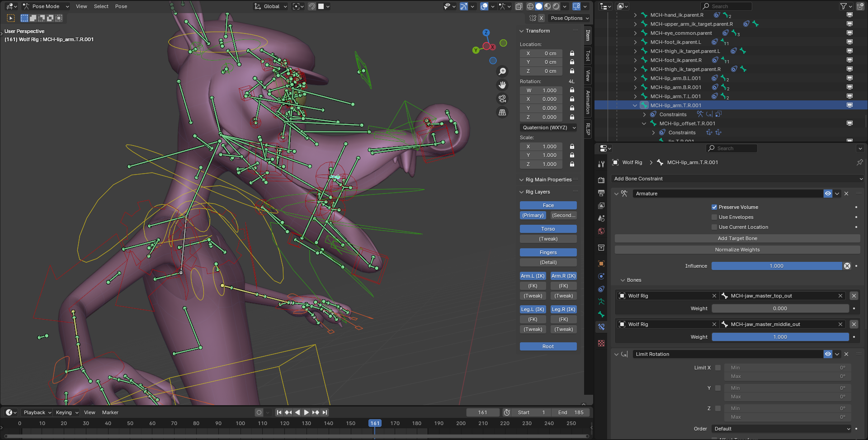Enable the Limit Y checkbox
Image resolution: width=868 pixels, height=440 pixels.
point(718,388)
